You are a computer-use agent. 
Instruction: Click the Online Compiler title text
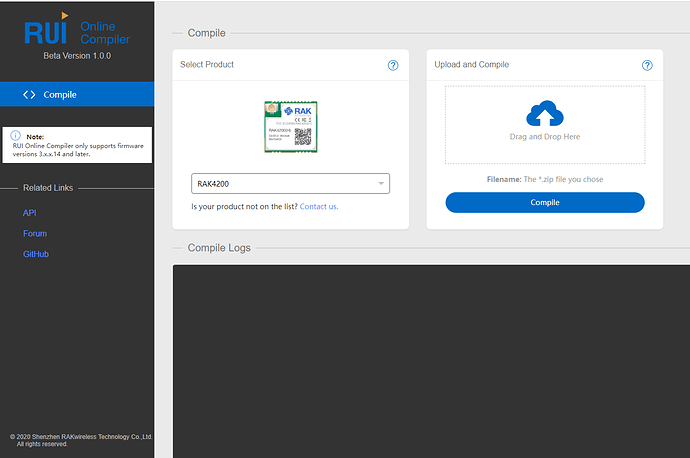pyautogui.click(x=104, y=32)
